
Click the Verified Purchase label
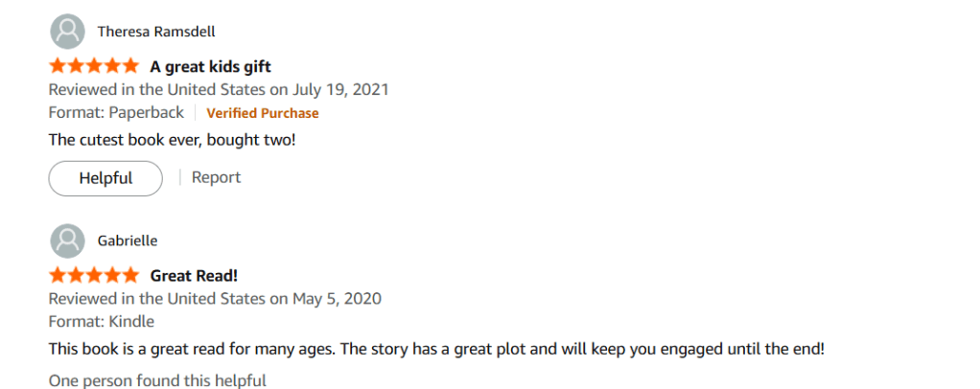coord(263,113)
